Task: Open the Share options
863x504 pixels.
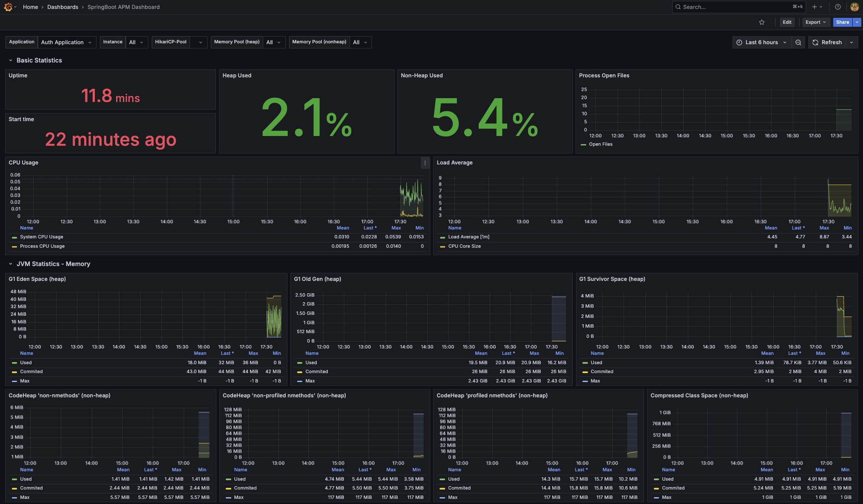Action: click(x=842, y=22)
